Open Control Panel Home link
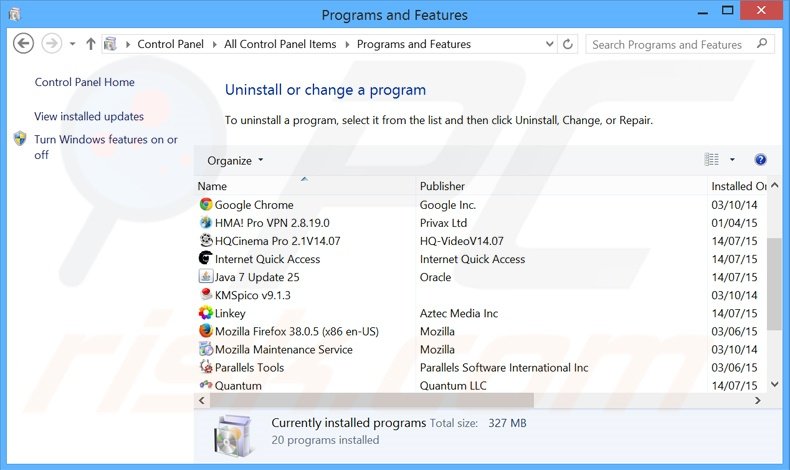 (x=85, y=82)
